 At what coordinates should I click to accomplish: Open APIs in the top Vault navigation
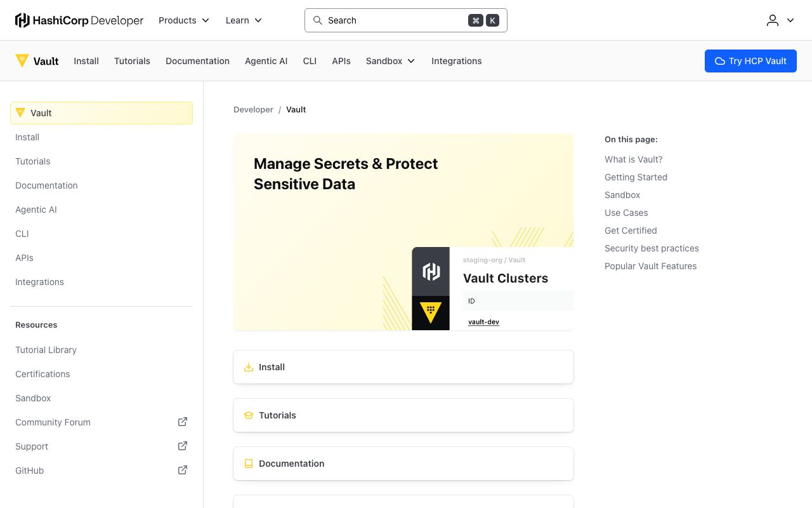click(x=341, y=61)
